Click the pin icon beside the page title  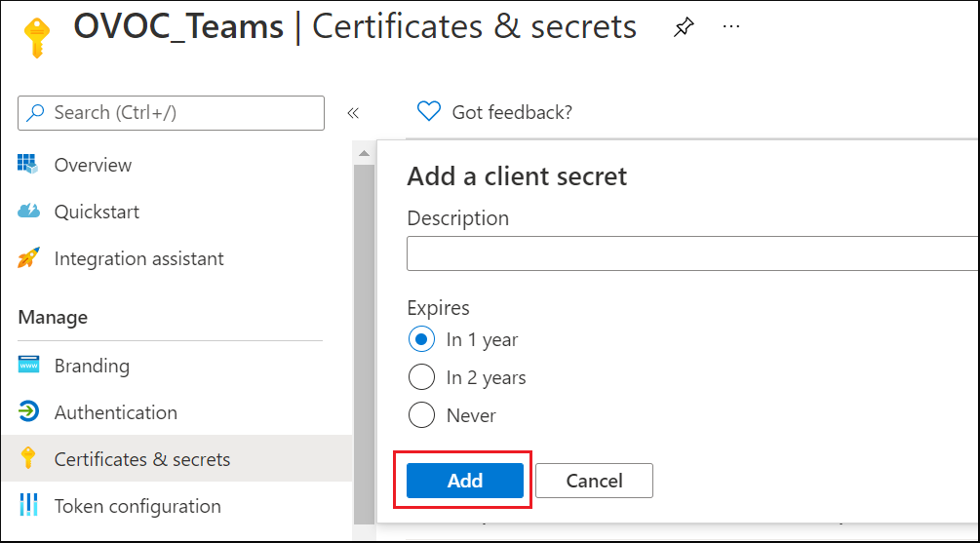[684, 27]
